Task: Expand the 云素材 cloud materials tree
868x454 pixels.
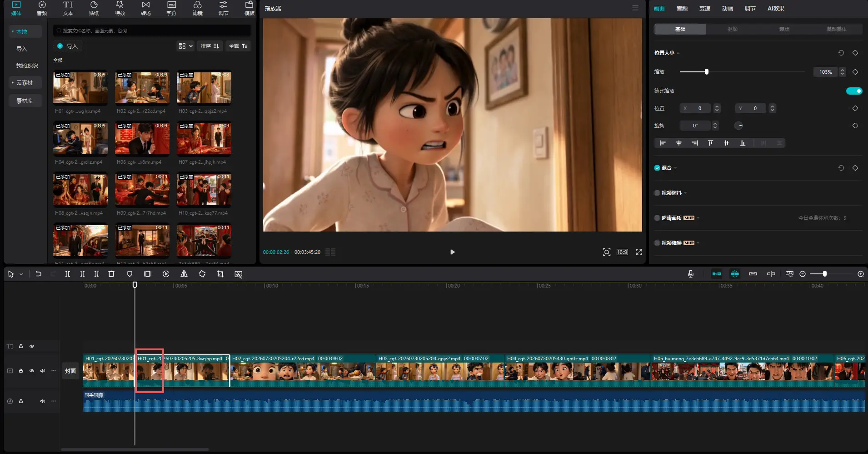Action: (12, 82)
